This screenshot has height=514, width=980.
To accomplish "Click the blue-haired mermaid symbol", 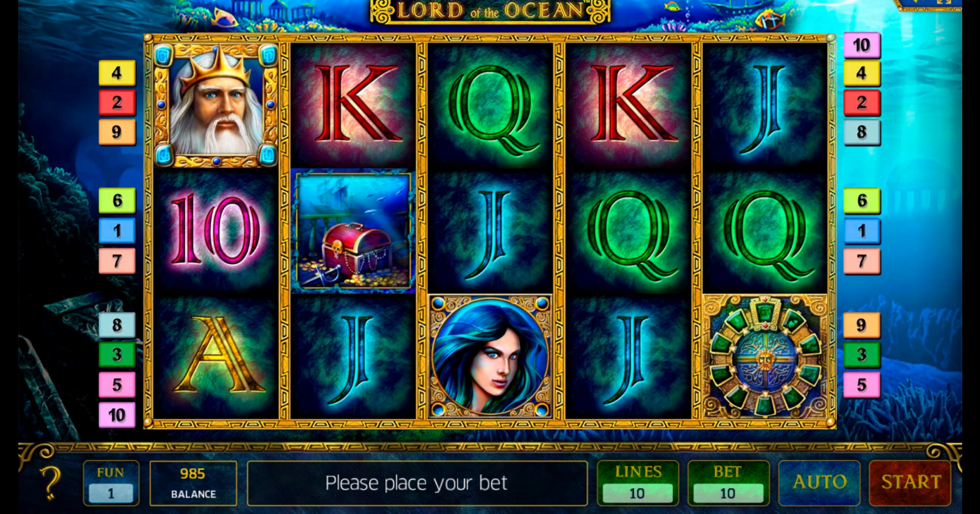I will [490, 356].
